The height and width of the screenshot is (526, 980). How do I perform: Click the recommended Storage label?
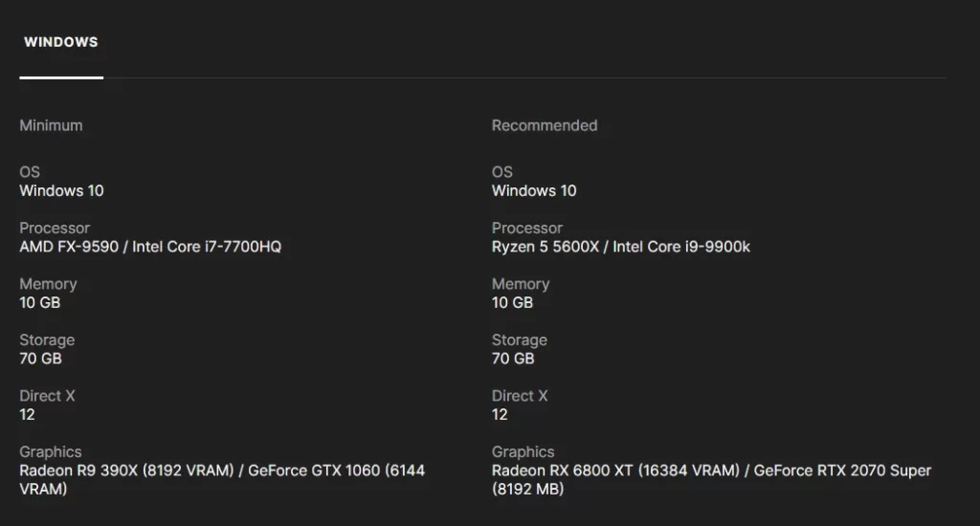click(x=520, y=340)
